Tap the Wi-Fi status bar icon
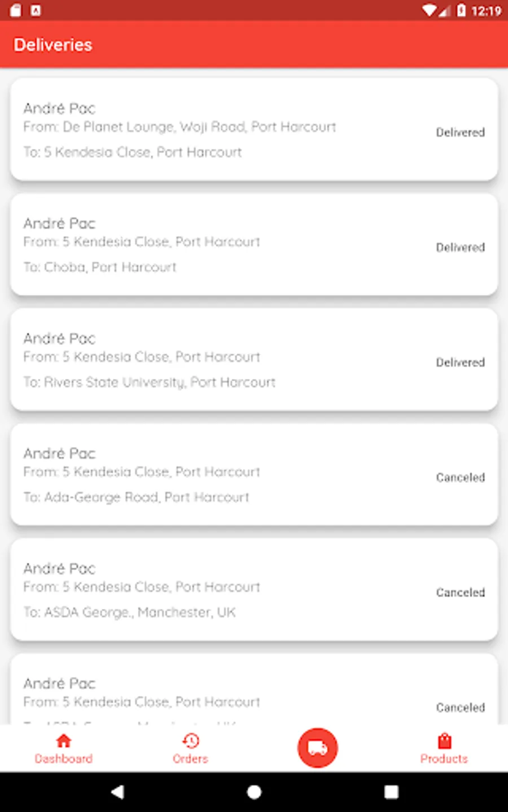 430,10
